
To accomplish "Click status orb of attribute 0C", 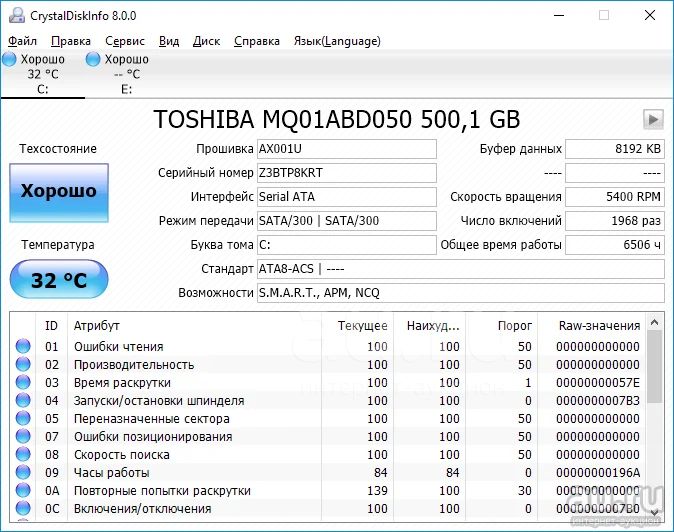I will [23, 508].
